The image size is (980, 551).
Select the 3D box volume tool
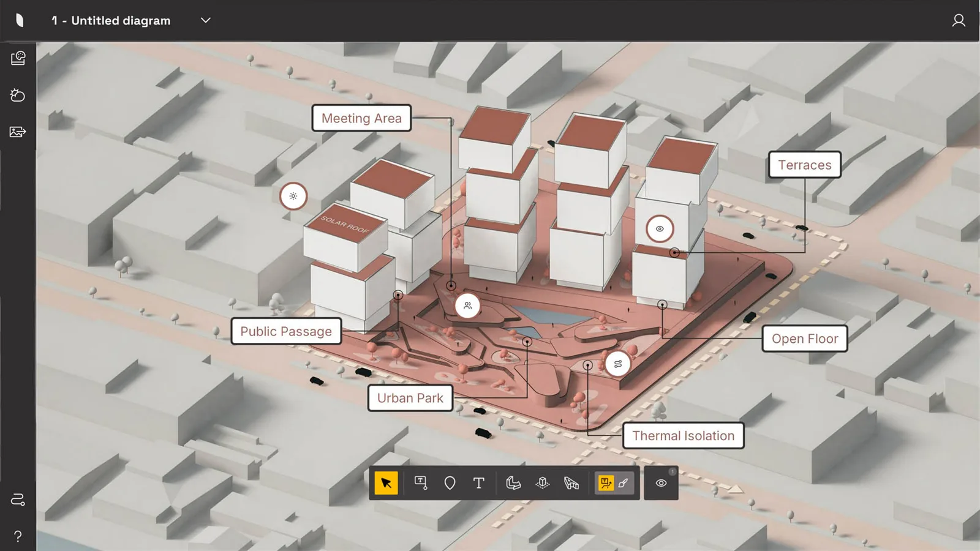(542, 483)
